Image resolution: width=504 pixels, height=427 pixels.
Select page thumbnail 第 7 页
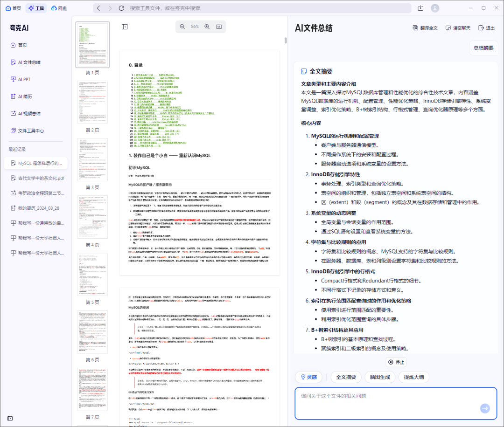point(92,389)
